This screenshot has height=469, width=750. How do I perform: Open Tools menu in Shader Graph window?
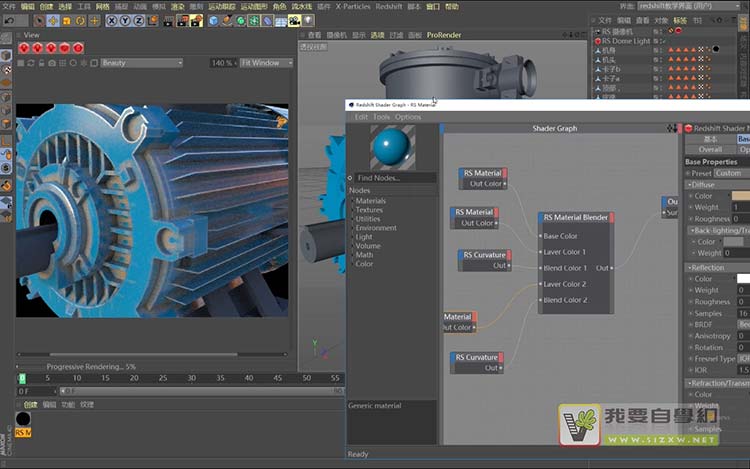(x=381, y=117)
